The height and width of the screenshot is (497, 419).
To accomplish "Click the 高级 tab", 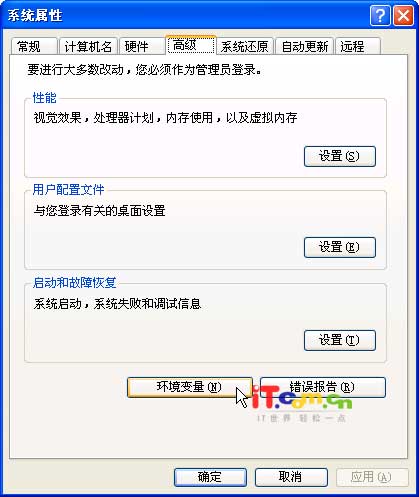I will [x=190, y=45].
